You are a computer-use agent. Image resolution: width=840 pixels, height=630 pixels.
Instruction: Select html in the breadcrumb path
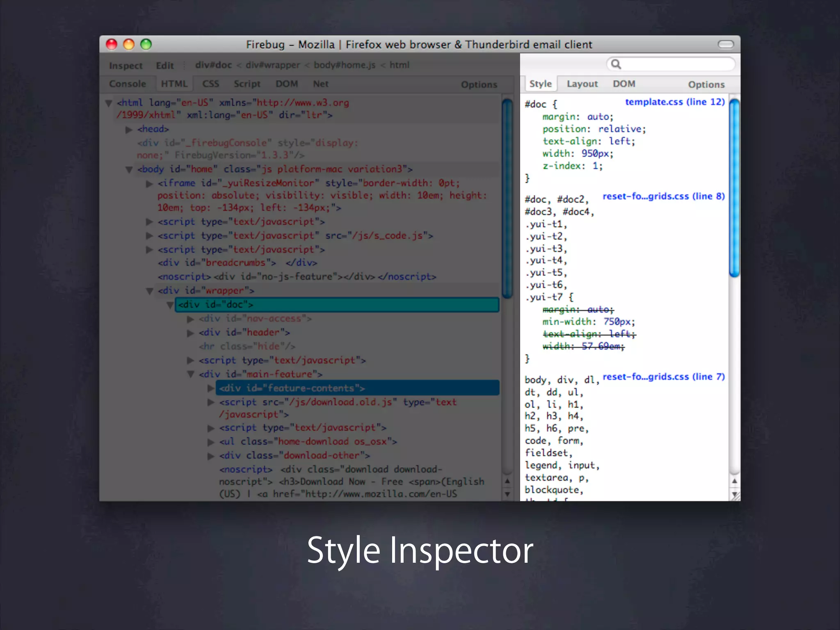tap(399, 65)
